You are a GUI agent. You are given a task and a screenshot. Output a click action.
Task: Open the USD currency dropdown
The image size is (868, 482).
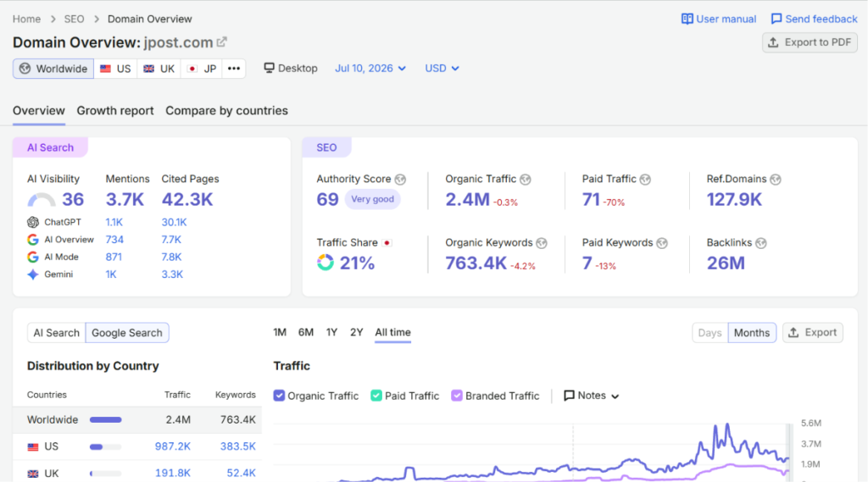(442, 68)
